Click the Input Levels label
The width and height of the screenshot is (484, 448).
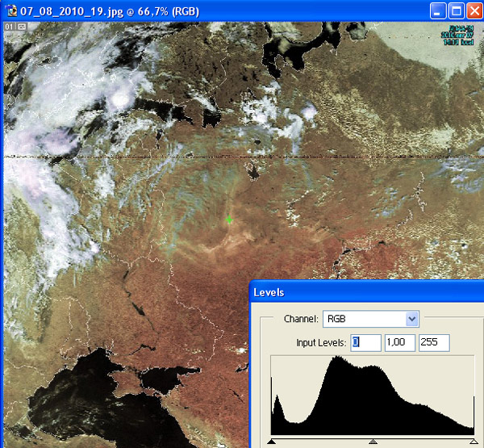coord(321,343)
